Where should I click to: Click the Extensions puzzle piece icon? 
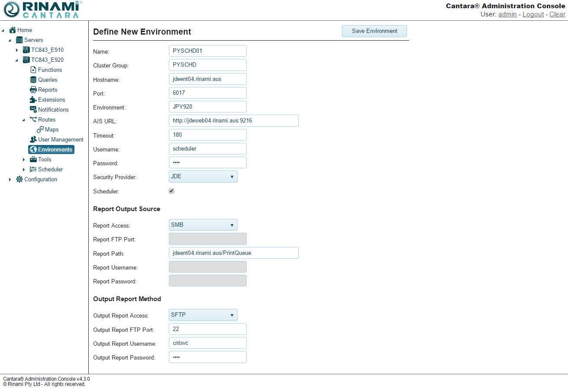tap(33, 100)
